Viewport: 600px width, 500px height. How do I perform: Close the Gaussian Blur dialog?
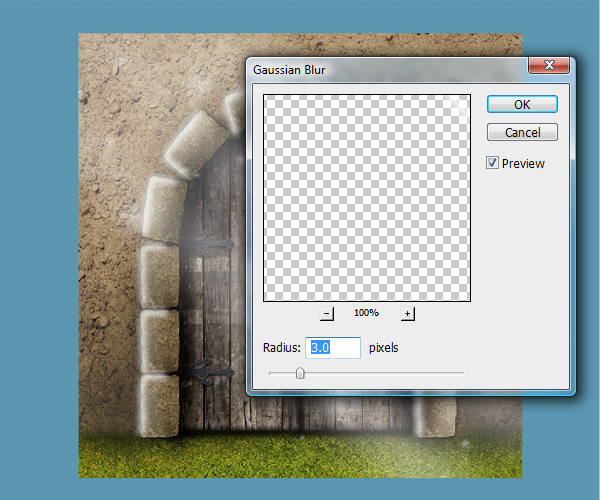tap(549, 65)
